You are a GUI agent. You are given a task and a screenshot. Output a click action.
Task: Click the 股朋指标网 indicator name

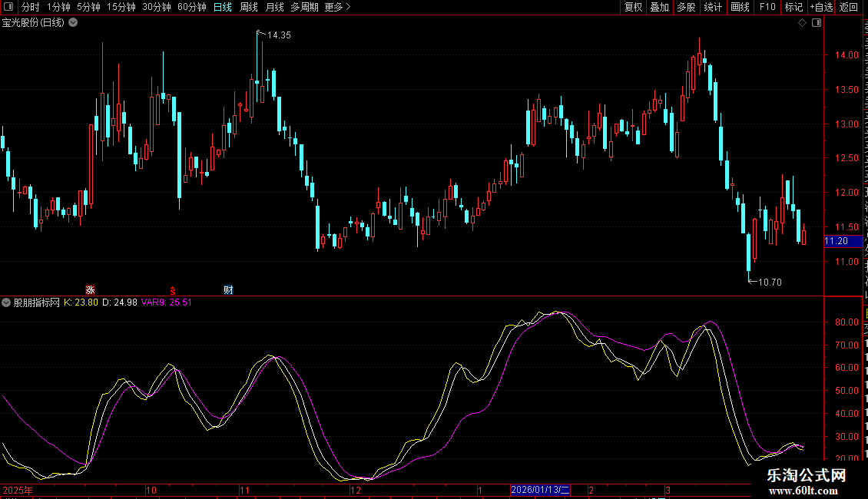(37, 302)
